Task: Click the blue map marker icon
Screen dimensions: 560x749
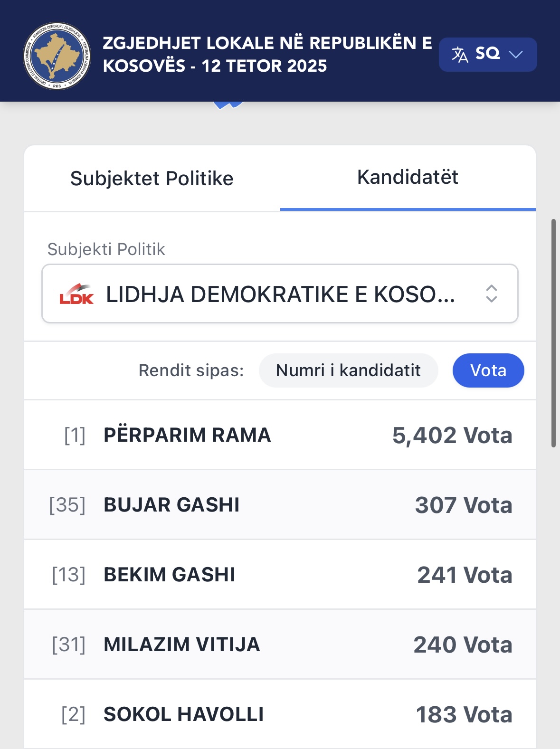Action: [x=228, y=105]
